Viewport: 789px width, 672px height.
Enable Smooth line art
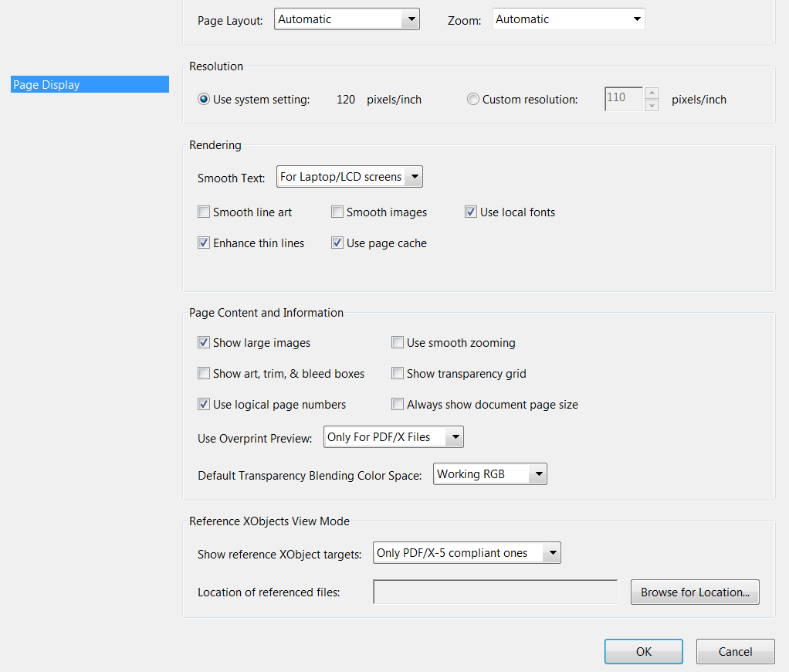(x=204, y=211)
